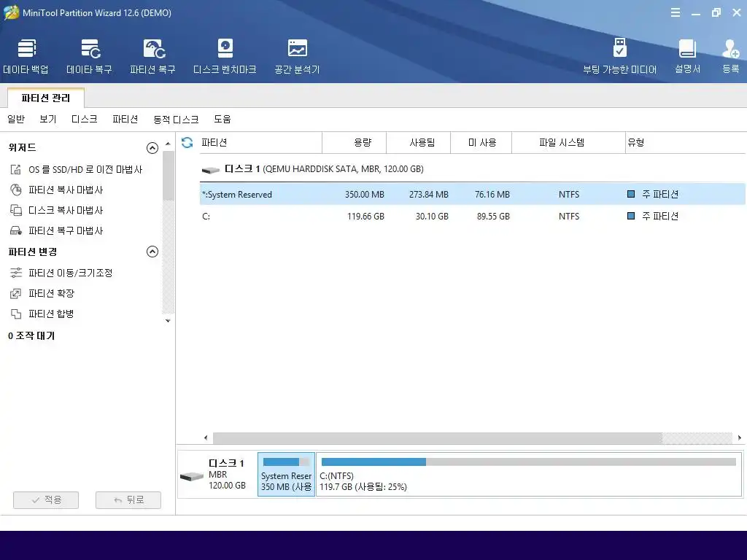Sort by 사용됨 column header
Image resolution: width=747 pixels, height=560 pixels.
tap(418, 142)
